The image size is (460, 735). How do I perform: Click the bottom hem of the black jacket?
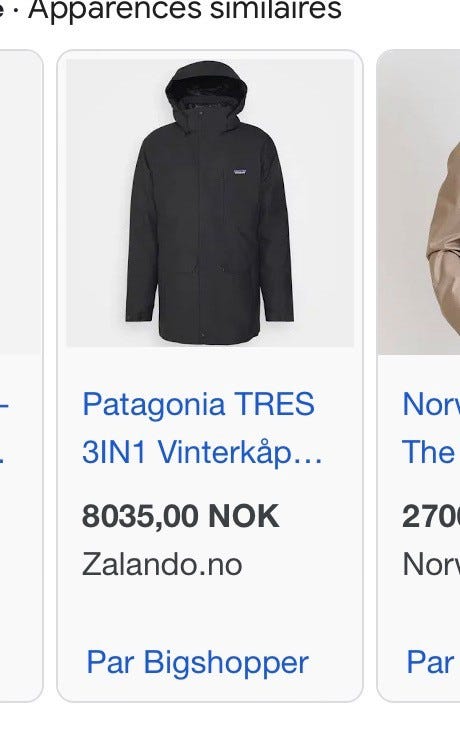pyautogui.click(x=210, y=337)
